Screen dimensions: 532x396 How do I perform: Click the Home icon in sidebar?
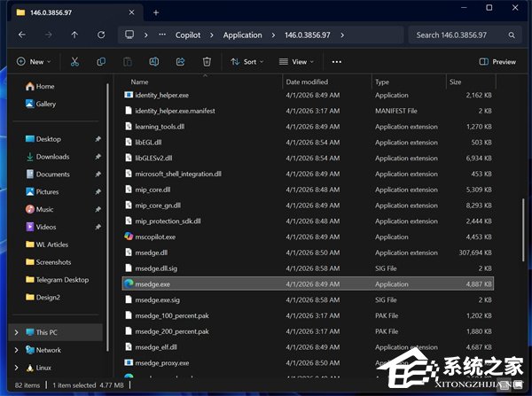(30, 86)
